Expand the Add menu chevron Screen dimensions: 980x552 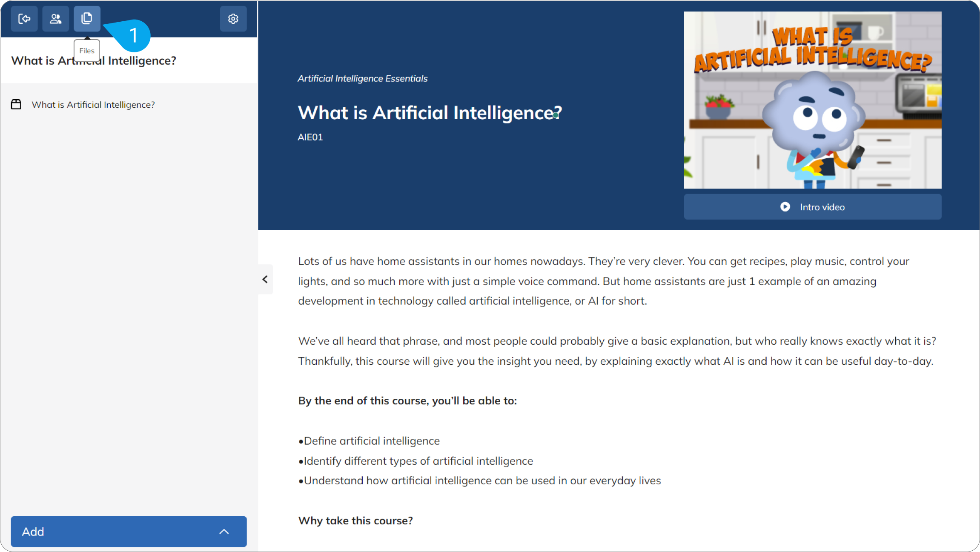[x=224, y=532]
